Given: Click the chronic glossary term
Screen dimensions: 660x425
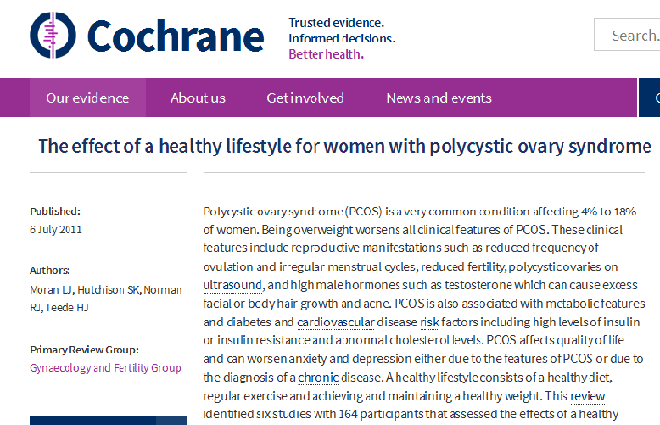Looking at the screenshot, I should click(318, 377).
